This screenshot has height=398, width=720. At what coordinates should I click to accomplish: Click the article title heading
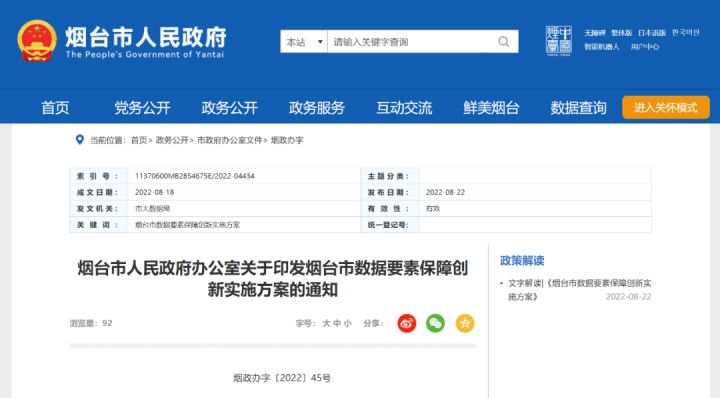(x=273, y=279)
